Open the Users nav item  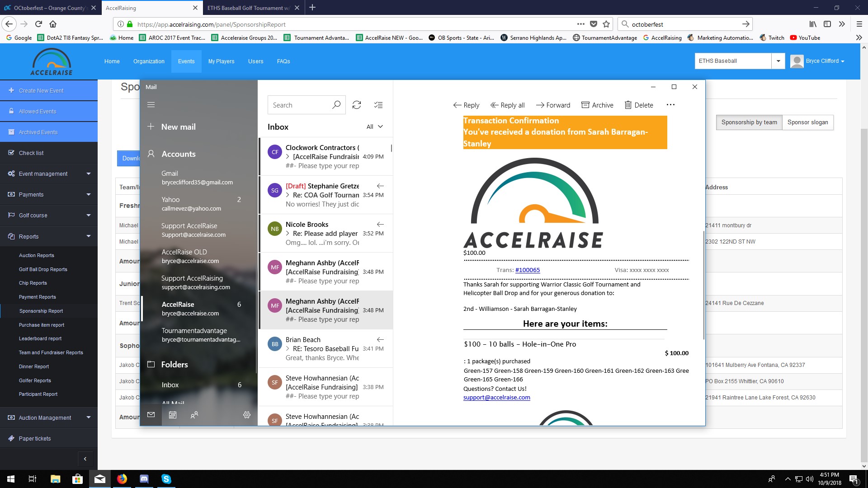point(255,61)
